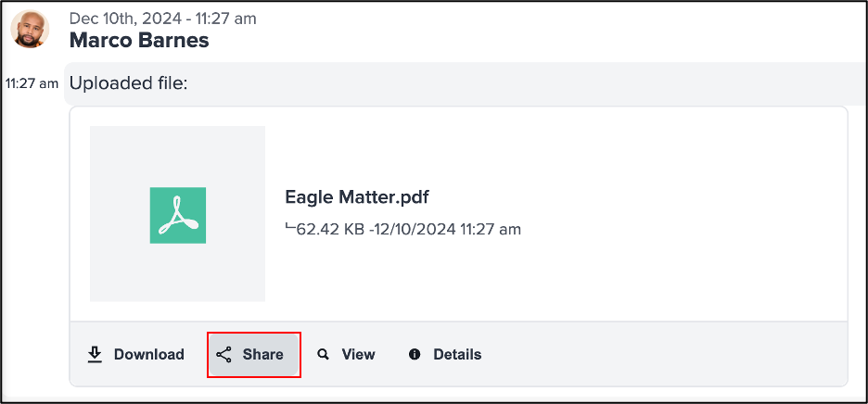
Task: Select the gray PDF preview thumbnail area
Action: [x=177, y=214]
